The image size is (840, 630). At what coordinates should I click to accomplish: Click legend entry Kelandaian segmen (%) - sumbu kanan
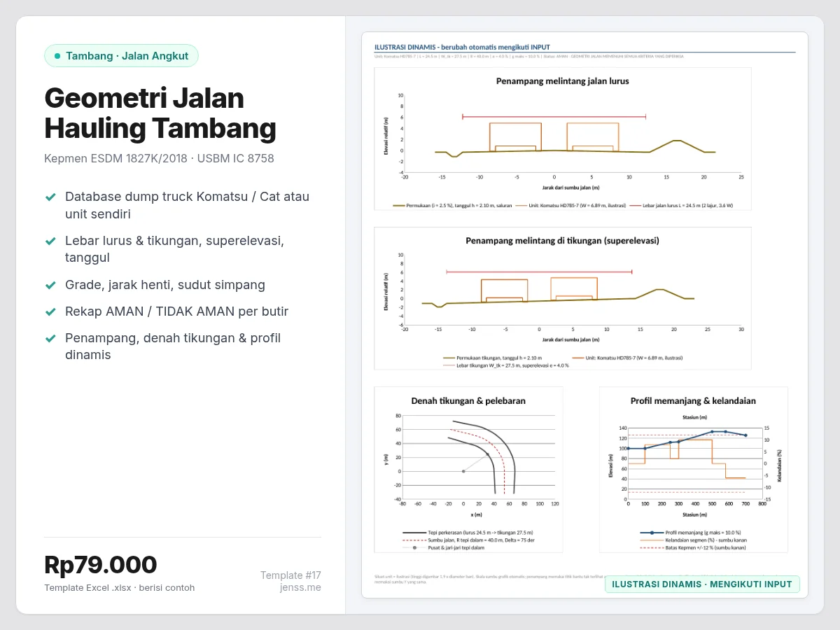click(x=692, y=540)
